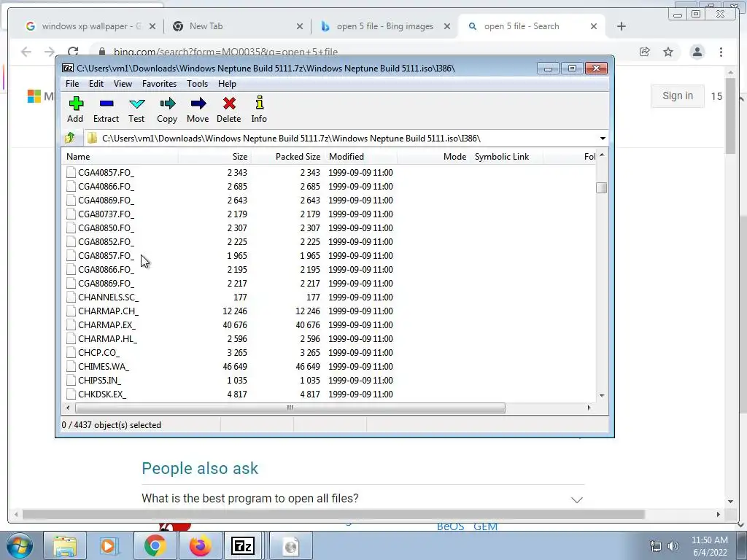Select file CGA80850.FO_
This screenshot has height=560, width=747.
[x=107, y=227]
